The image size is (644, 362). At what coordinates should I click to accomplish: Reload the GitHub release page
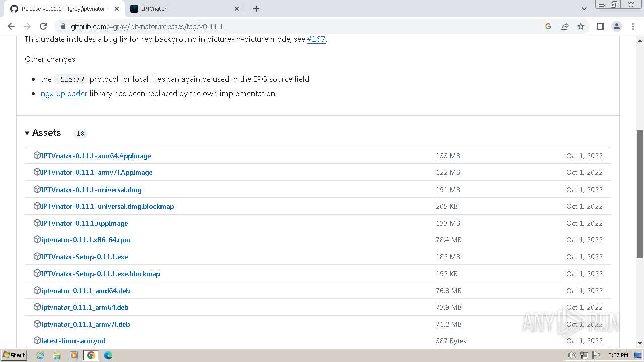coord(43,26)
